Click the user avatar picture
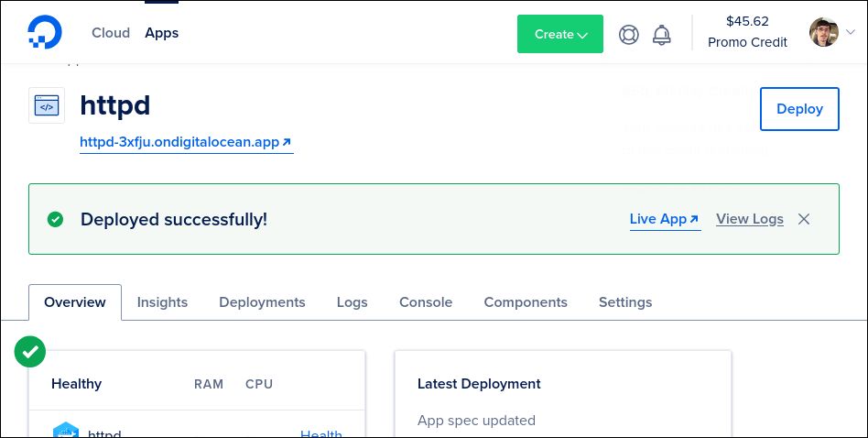 coord(824,32)
